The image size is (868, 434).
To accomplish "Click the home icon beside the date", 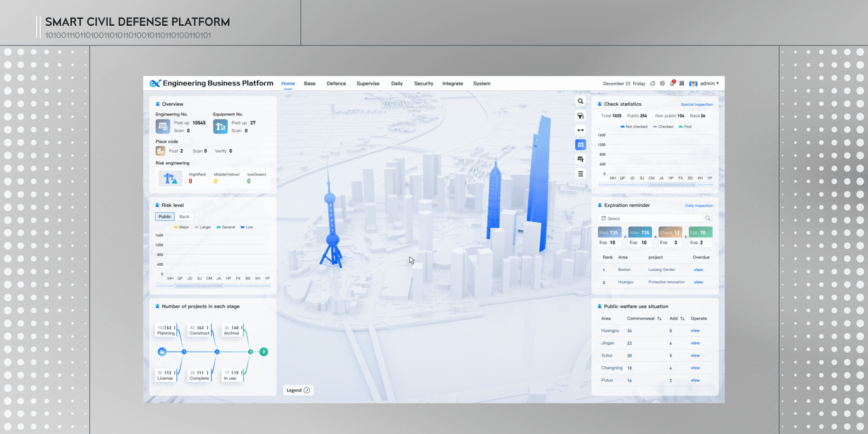I will tap(652, 83).
